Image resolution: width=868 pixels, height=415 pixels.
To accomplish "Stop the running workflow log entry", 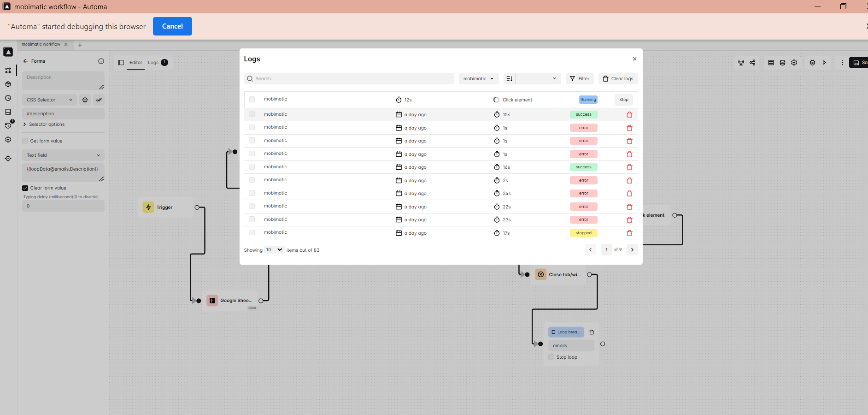I will click(x=623, y=100).
